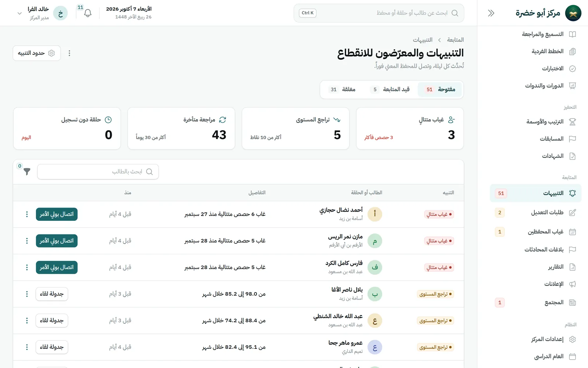
Task: Click اتصال بولي الأمر for مازن نمر الريس
Action: click(x=57, y=241)
